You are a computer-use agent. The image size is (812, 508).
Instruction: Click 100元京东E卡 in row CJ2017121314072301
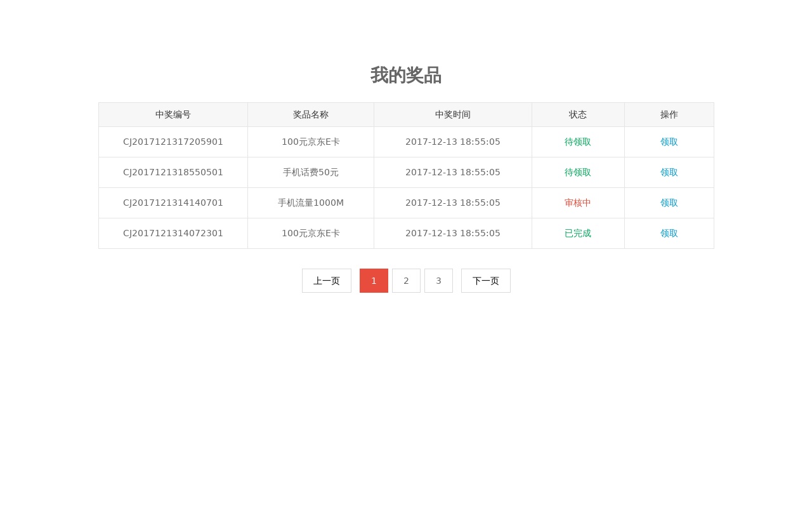311,234
